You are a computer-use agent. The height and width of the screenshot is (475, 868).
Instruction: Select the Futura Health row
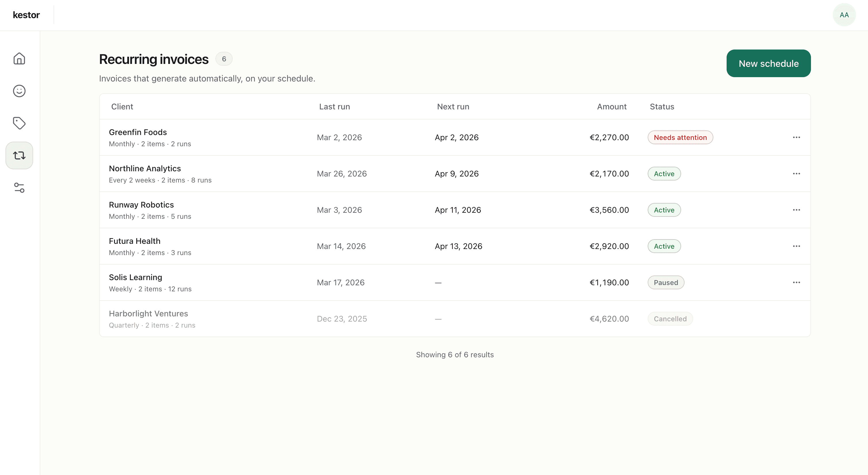[337, 246]
